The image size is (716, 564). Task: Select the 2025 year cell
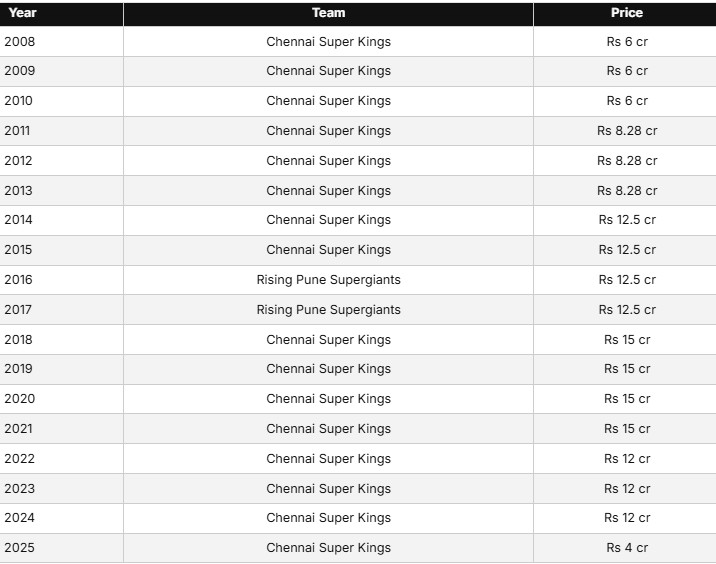click(20, 548)
